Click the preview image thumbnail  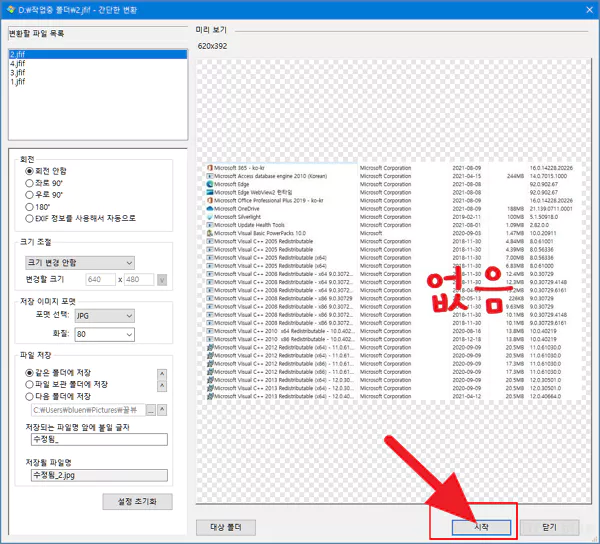tap(394, 281)
